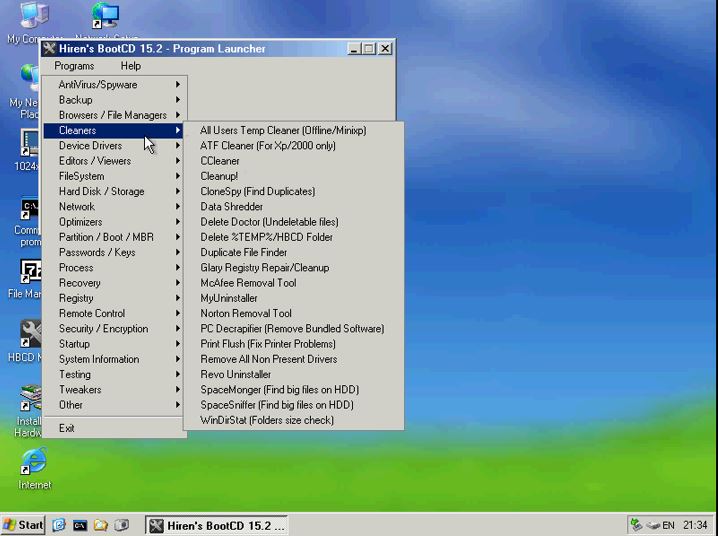Select the Other category

pos(114,405)
